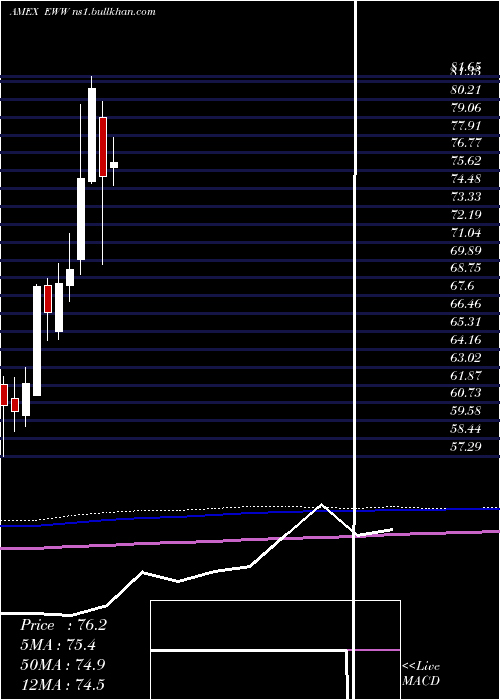Click the 76.77 price axis label
This screenshot has width=500, height=700.
coord(466,143)
